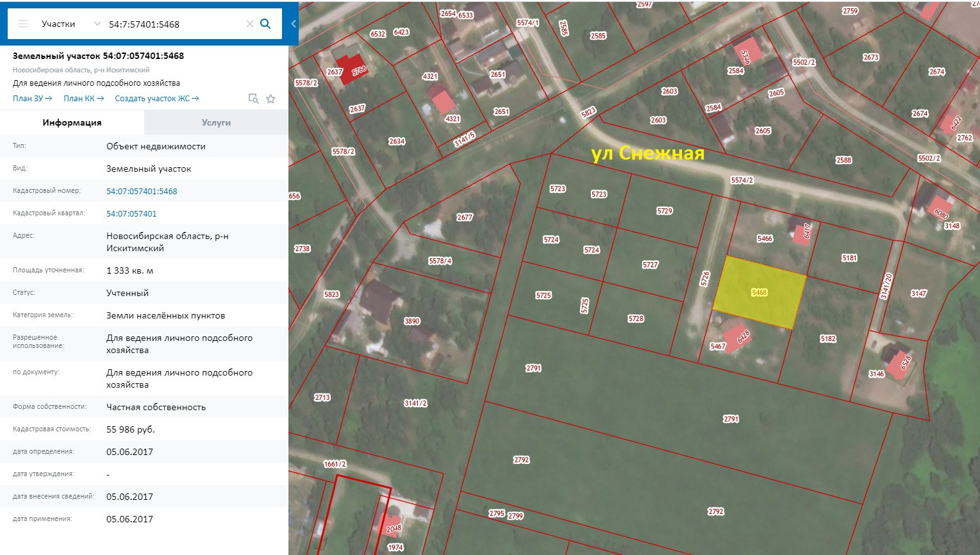The width and height of the screenshot is (980, 555).
Task: Select parcel 3146 on the map
Action: pyautogui.click(x=876, y=374)
